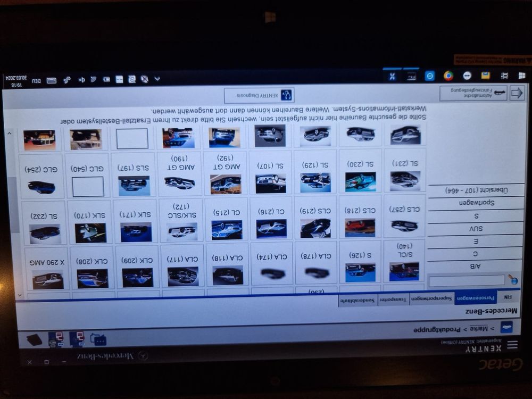Show hidden system tray icons chevron
Screen dimensions: 532x399
[157, 79]
